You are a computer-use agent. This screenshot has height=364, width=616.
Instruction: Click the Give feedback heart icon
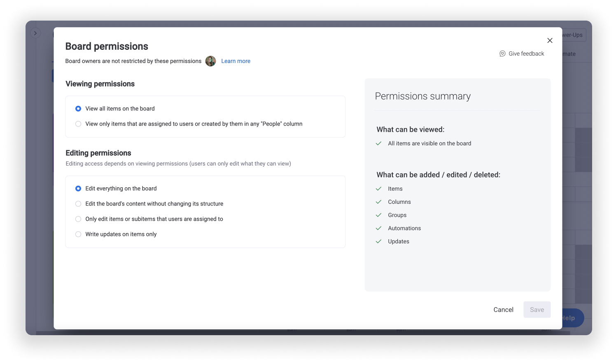[x=502, y=54]
